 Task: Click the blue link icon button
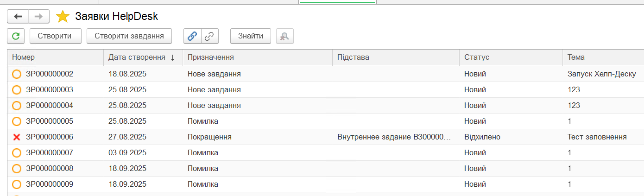pos(192,36)
